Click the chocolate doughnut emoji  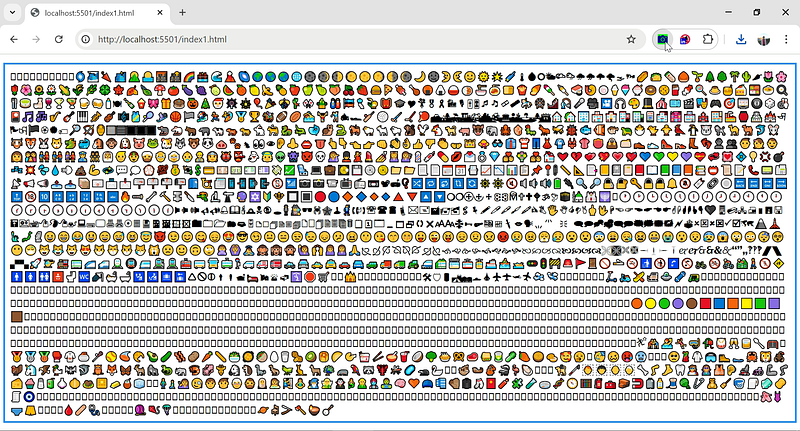tap(651, 90)
